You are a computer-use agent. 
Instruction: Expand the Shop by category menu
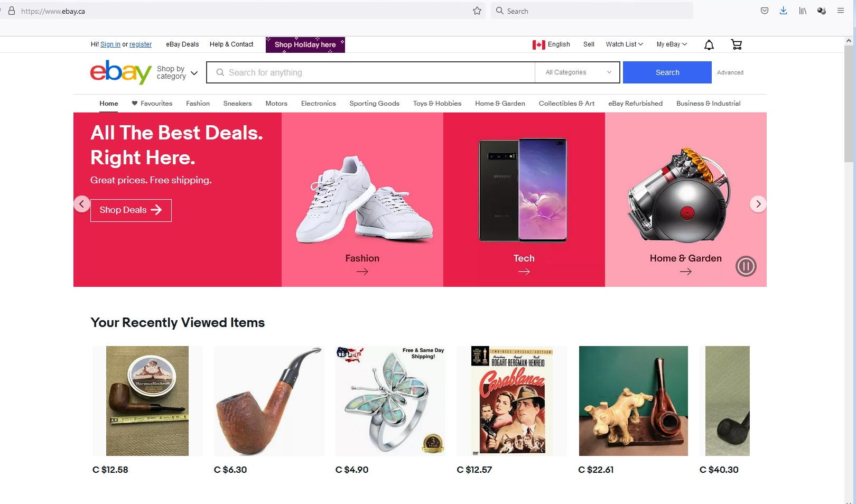pos(177,72)
